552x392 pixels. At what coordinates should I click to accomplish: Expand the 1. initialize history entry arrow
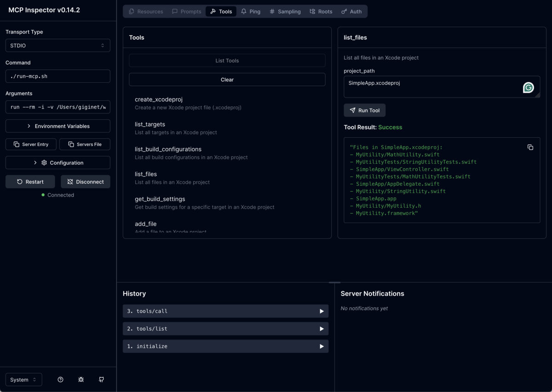322,346
